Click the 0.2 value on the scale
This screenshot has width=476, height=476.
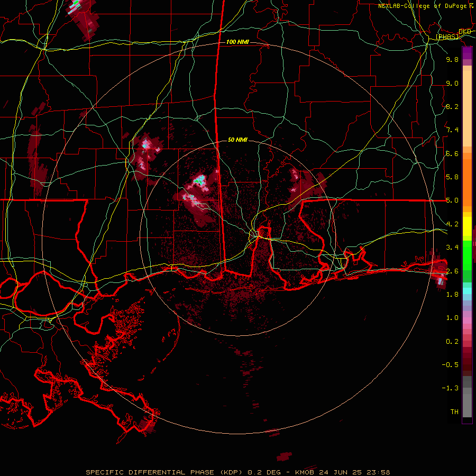(x=452, y=342)
